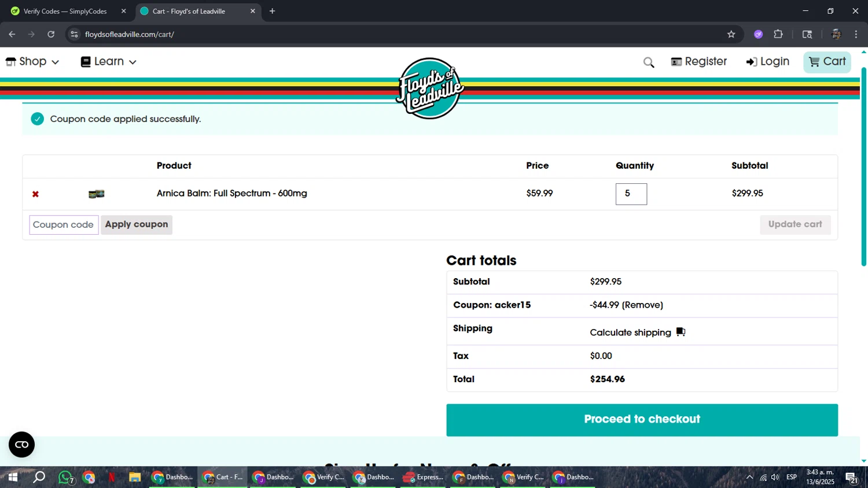Open the Cart button in header

[827, 62]
